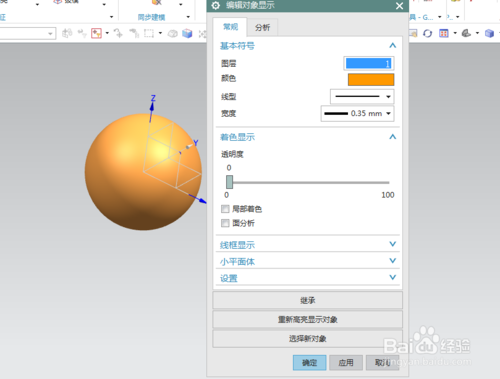Open dropdown arrow beside orient view icon
Screen dimensions: 500x379
click(x=477, y=33)
